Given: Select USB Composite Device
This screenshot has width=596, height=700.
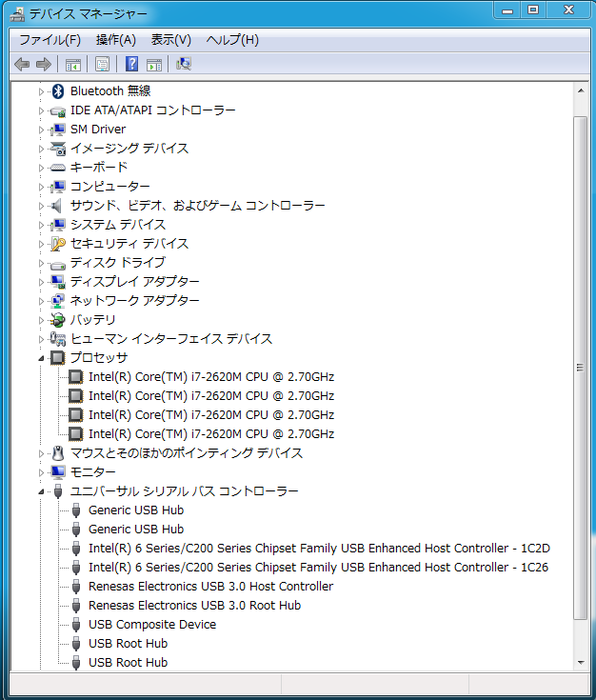Looking at the screenshot, I should [x=152, y=625].
